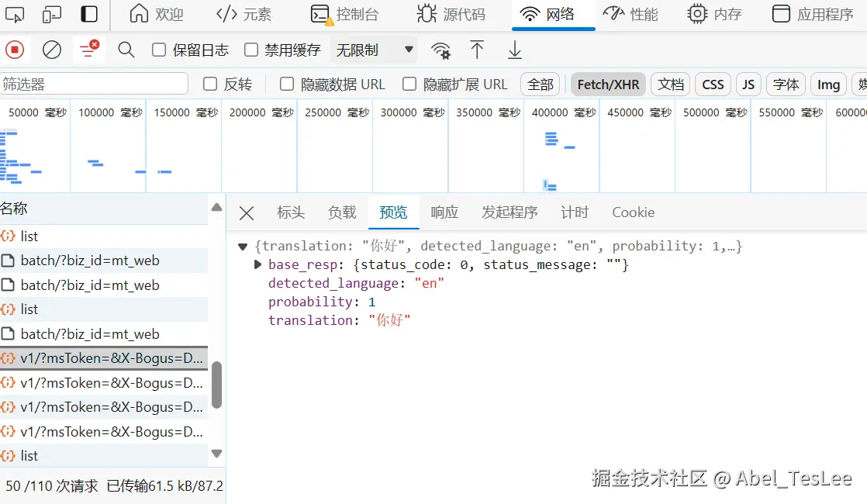Click the 400000 毫秒 timeline marker
Image resolution: width=867 pixels, height=504 pixels.
pos(564,112)
